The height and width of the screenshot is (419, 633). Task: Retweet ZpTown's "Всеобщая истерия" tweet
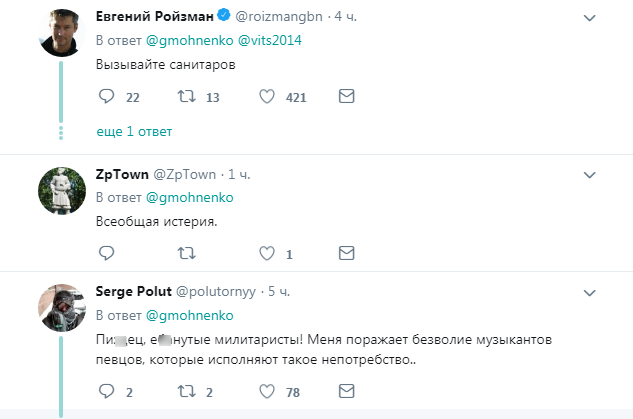186,254
